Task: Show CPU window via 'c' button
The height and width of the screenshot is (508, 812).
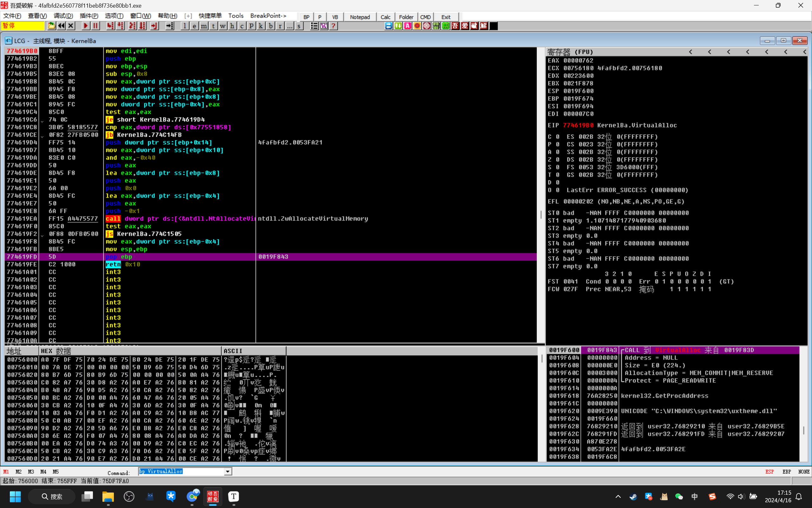Action: (x=242, y=26)
